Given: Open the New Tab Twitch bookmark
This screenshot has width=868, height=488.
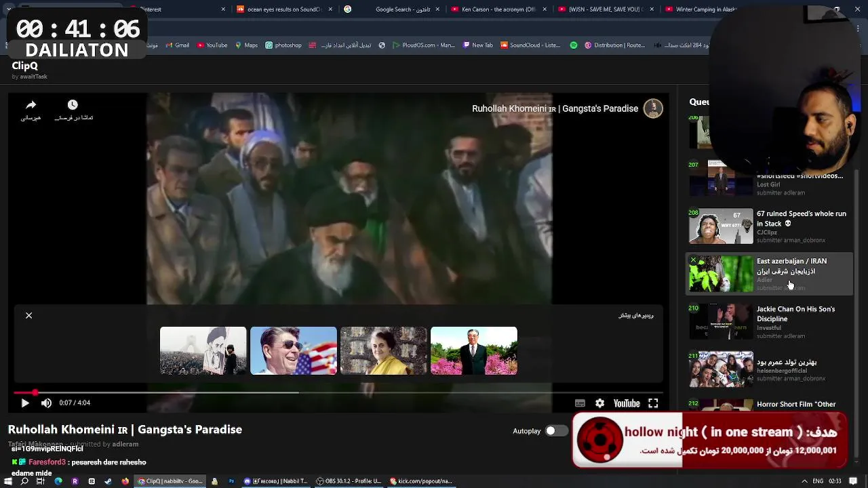Looking at the screenshot, I should [478, 45].
